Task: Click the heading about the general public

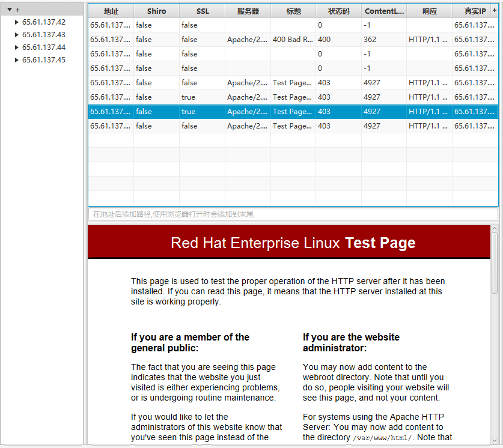Action: 190,342
